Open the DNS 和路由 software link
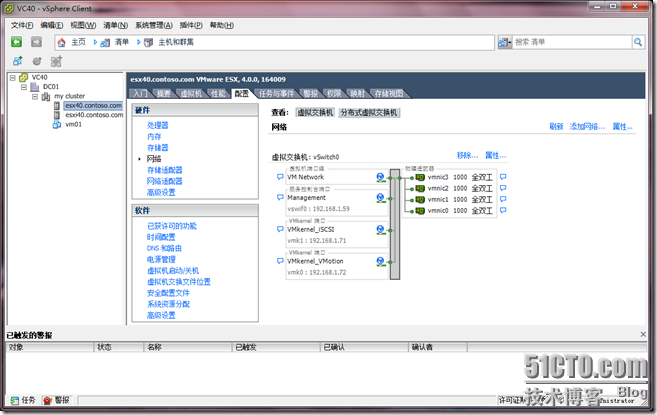The image size is (657, 415). pos(164,248)
